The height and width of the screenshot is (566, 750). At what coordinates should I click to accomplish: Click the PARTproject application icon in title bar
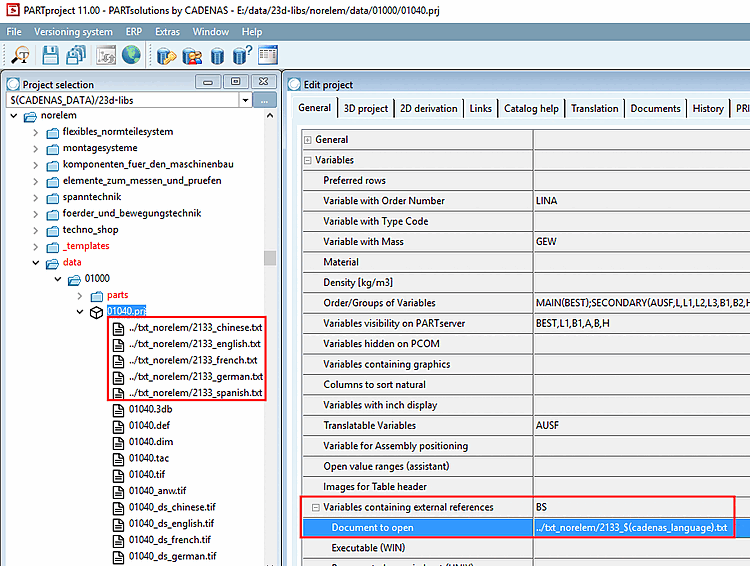pos(12,10)
